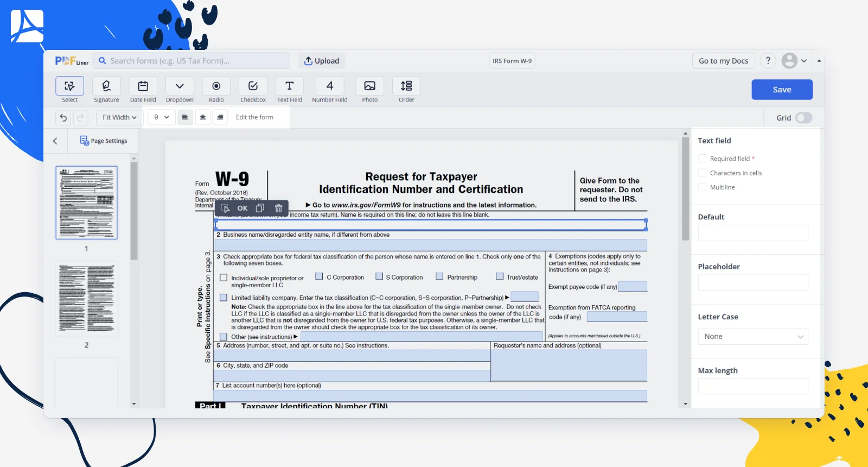This screenshot has height=467, width=868.
Task: Check Limited liability company box
Action: [x=224, y=298]
